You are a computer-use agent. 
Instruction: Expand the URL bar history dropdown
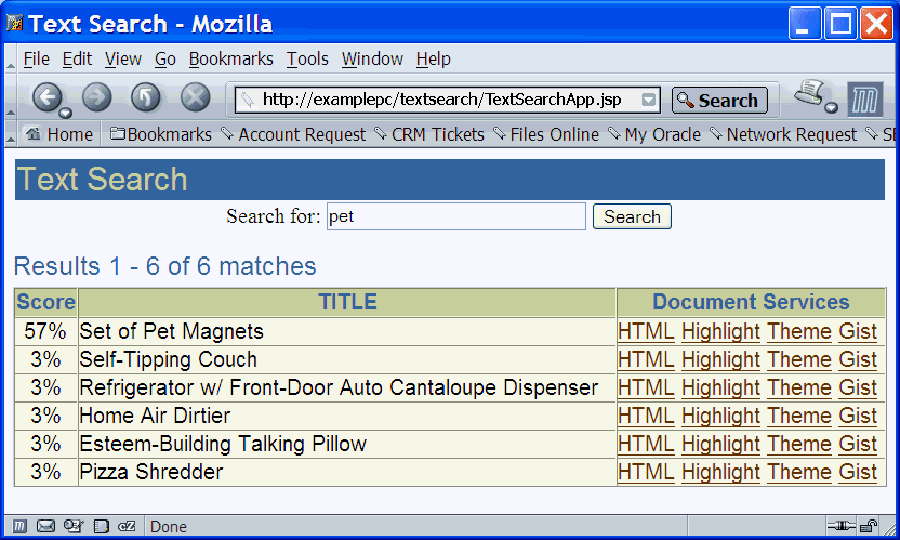649,100
